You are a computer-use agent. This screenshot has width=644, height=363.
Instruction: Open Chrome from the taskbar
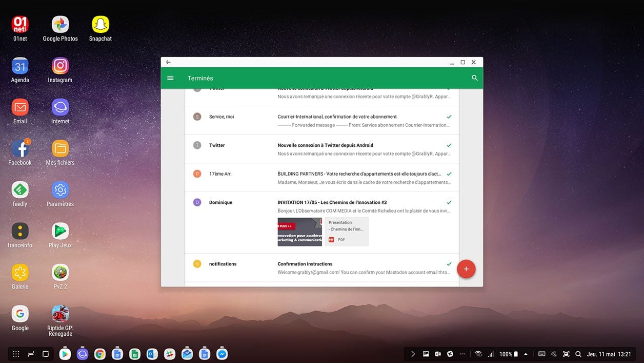pyautogui.click(x=100, y=354)
